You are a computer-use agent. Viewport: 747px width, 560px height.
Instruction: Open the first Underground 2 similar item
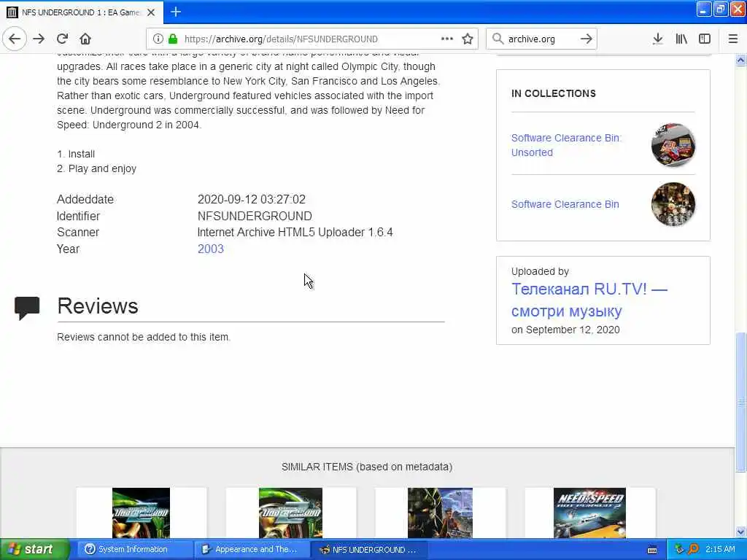pos(141,513)
